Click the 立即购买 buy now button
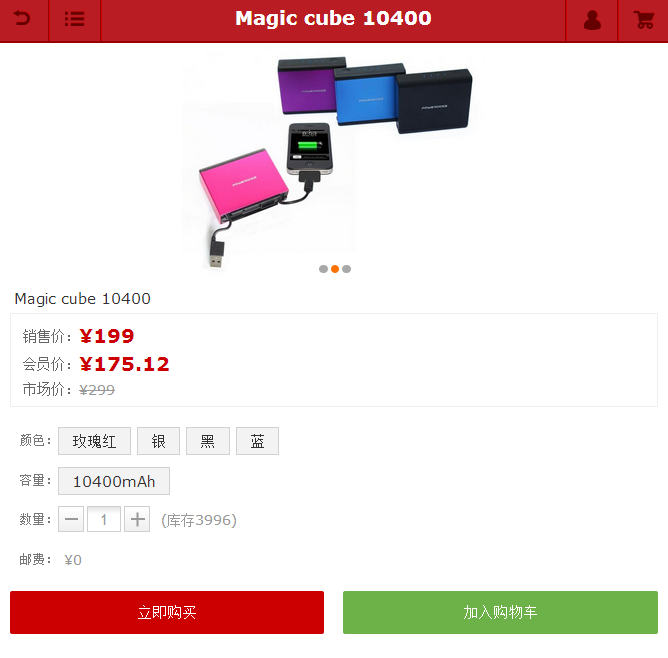This screenshot has height=658, width=668. [167, 612]
